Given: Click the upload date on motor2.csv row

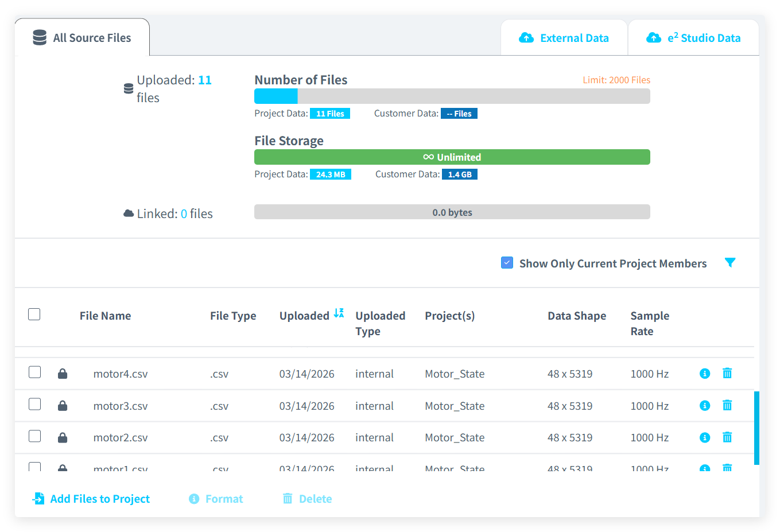Looking at the screenshot, I should coord(307,437).
